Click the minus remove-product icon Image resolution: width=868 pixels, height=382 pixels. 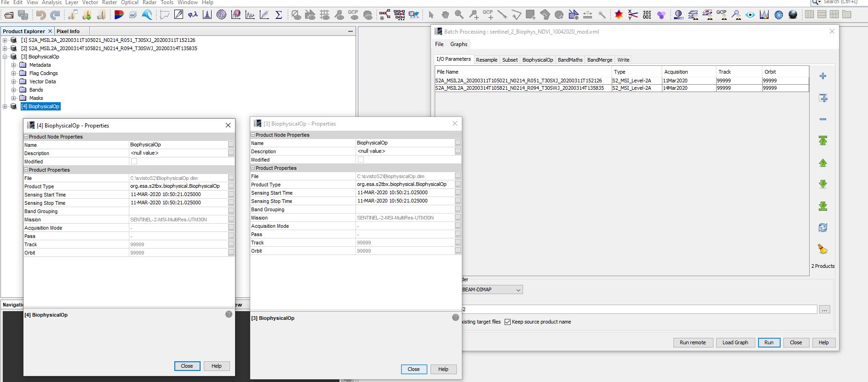[x=823, y=119]
